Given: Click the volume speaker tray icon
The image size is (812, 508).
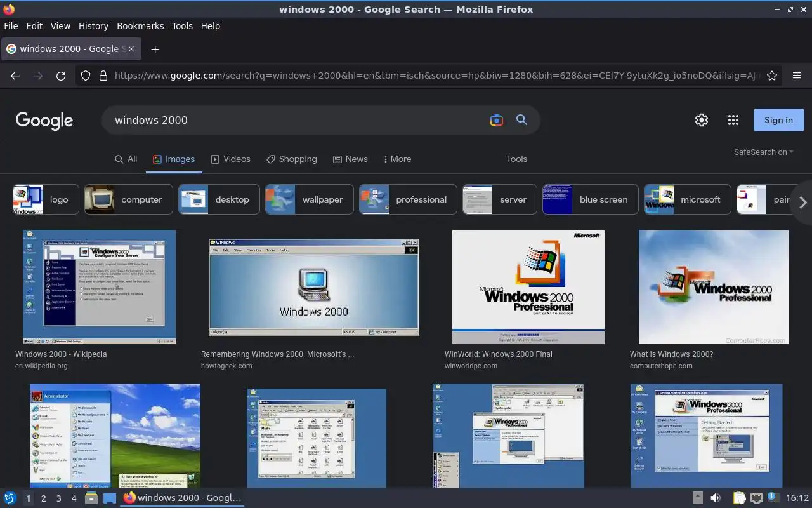Looking at the screenshot, I should pyautogui.click(x=716, y=498).
